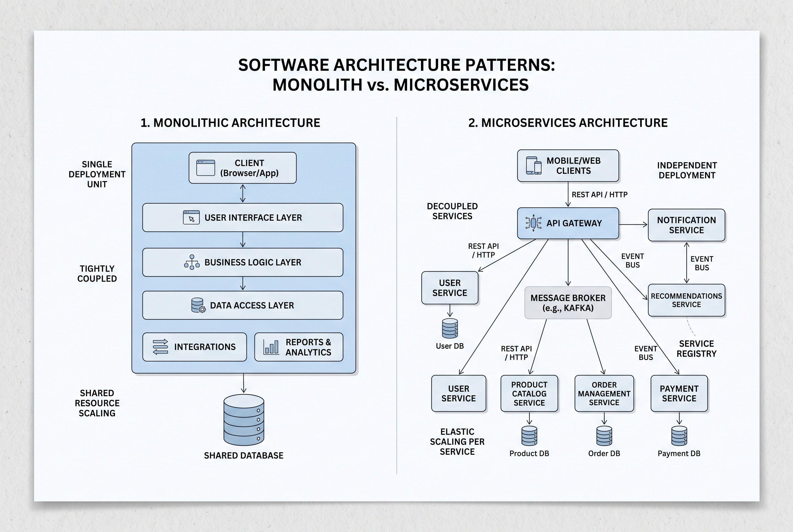793x532 pixels.
Task: Click the mobile devices icon in Mobile/Web Clients
Action: tap(534, 166)
